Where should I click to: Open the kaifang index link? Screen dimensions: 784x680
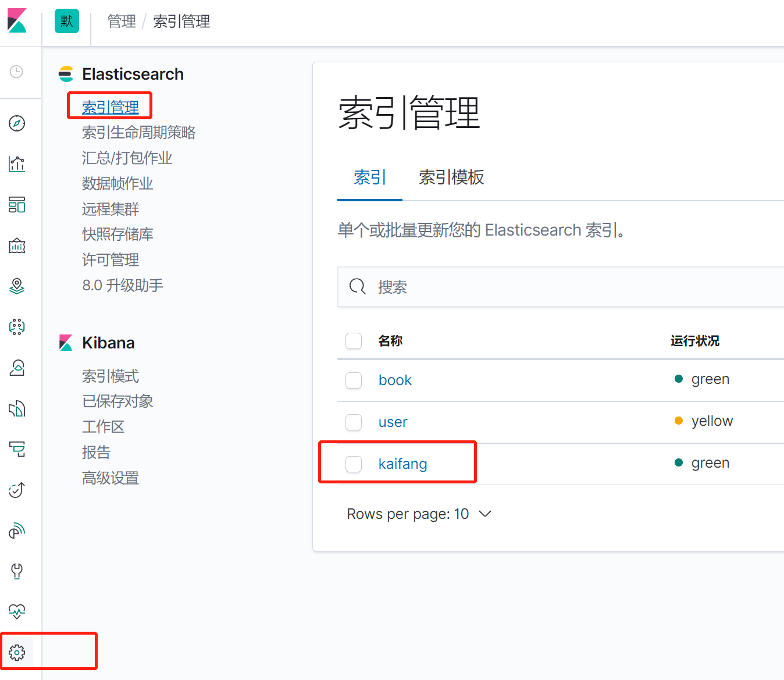[402, 464]
